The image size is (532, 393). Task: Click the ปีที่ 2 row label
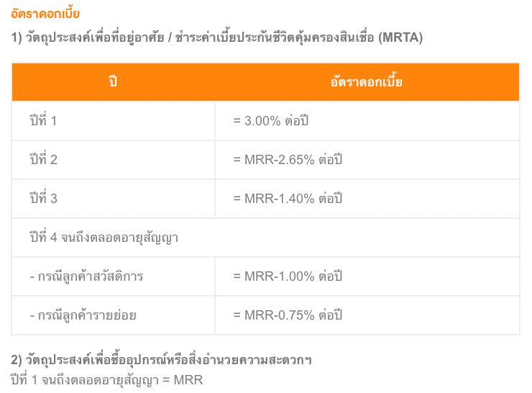(43, 159)
